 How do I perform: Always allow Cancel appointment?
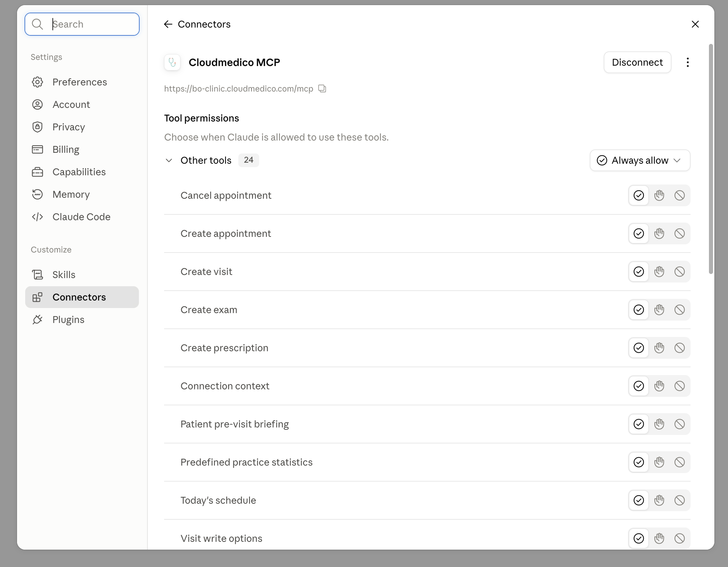(639, 195)
